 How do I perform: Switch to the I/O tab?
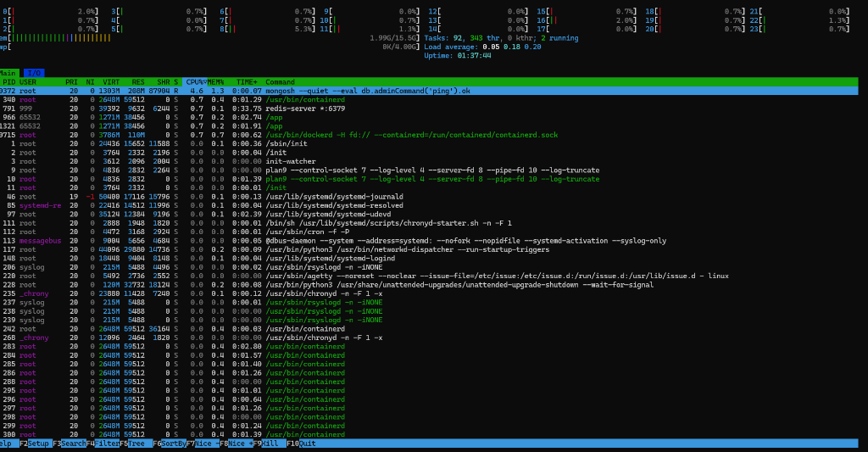tap(34, 73)
